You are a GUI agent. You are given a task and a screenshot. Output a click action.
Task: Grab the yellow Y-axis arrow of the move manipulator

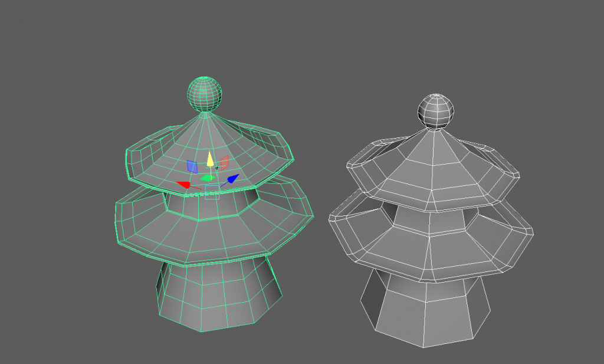(x=210, y=159)
